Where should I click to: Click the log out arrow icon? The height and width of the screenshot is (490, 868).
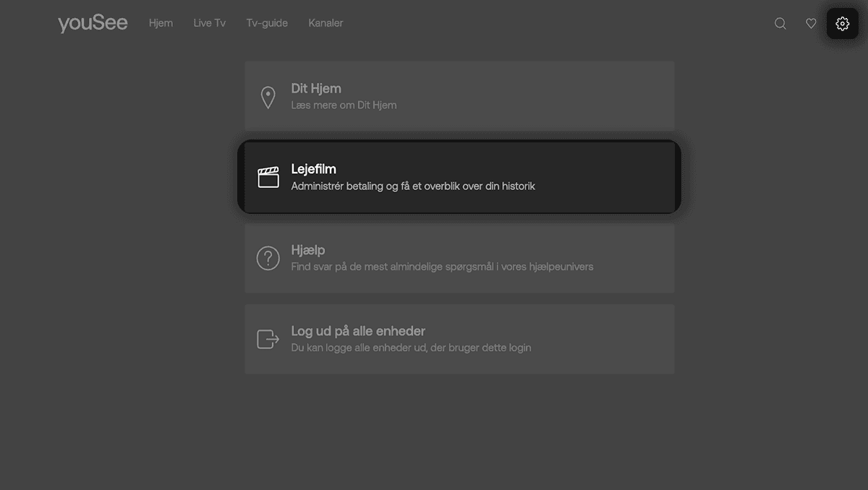pyautogui.click(x=268, y=339)
